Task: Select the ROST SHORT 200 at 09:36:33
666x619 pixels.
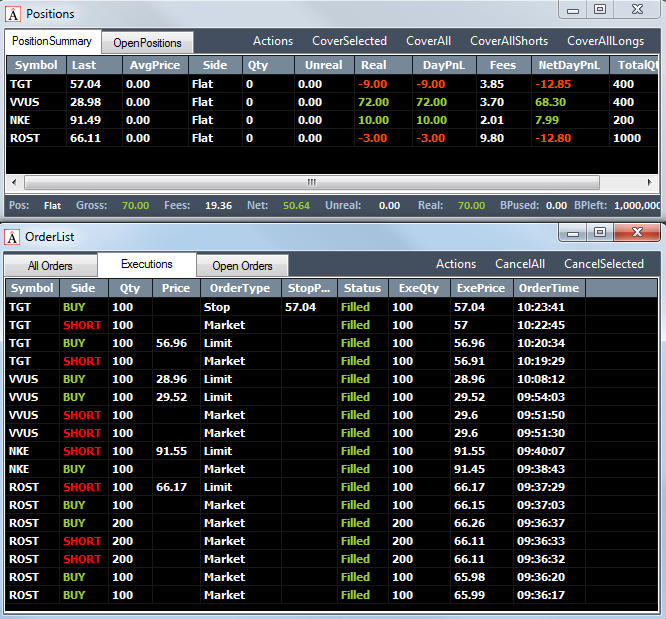Action: [332, 541]
